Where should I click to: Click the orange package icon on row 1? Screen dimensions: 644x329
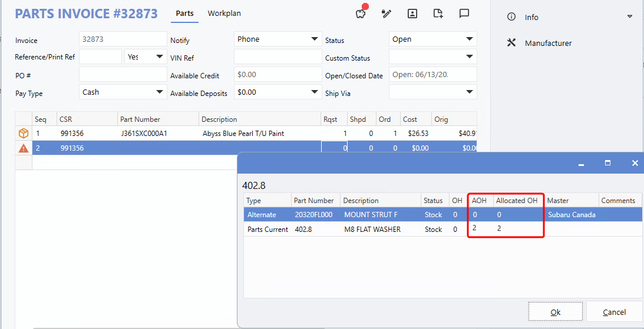click(x=24, y=134)
